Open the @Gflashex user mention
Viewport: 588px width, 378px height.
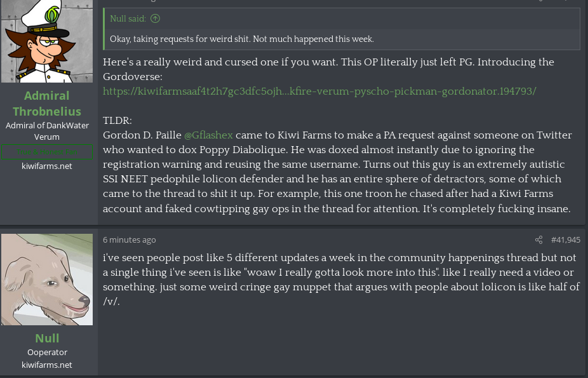point(208,135)
